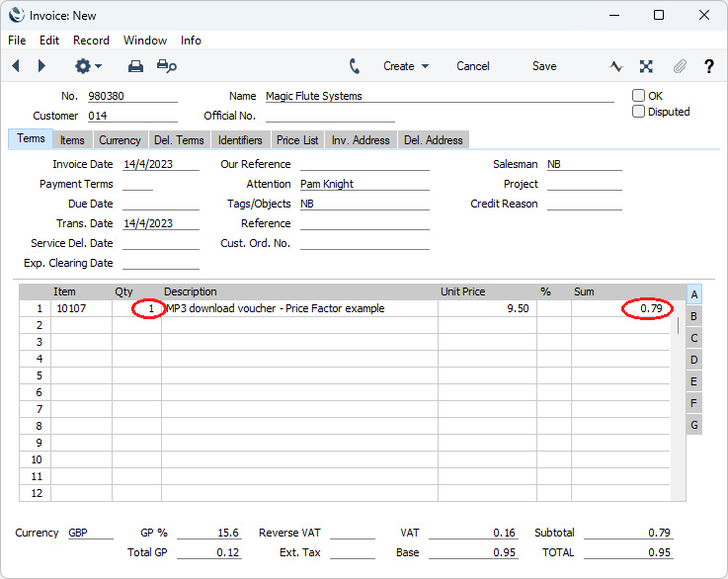Image resolution: width=728 pixels, height=579 pixels.
Task: Open help question mark icon
Action: pyautogui.click(x=708, y=66)
